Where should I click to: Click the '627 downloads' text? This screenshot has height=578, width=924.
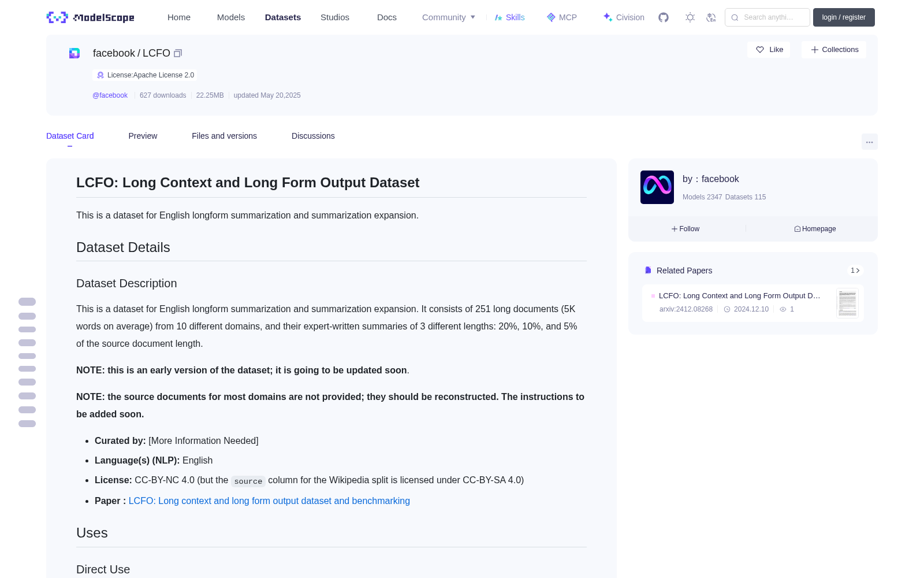click(x=163, y=95)
